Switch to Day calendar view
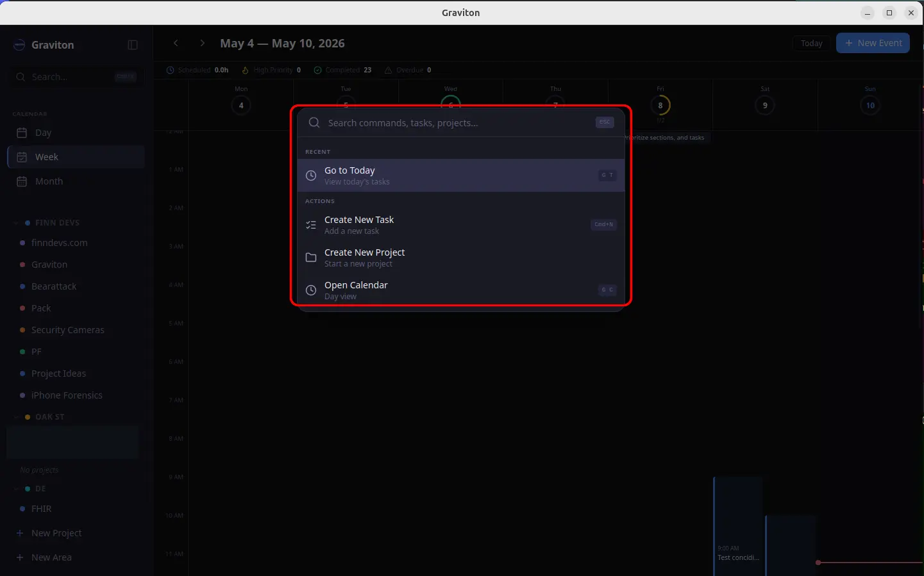The image size is (924, 576). (76, 133)
